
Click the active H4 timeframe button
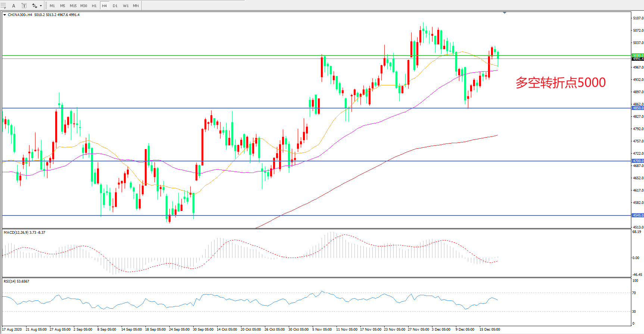click(x=104, y=6)
